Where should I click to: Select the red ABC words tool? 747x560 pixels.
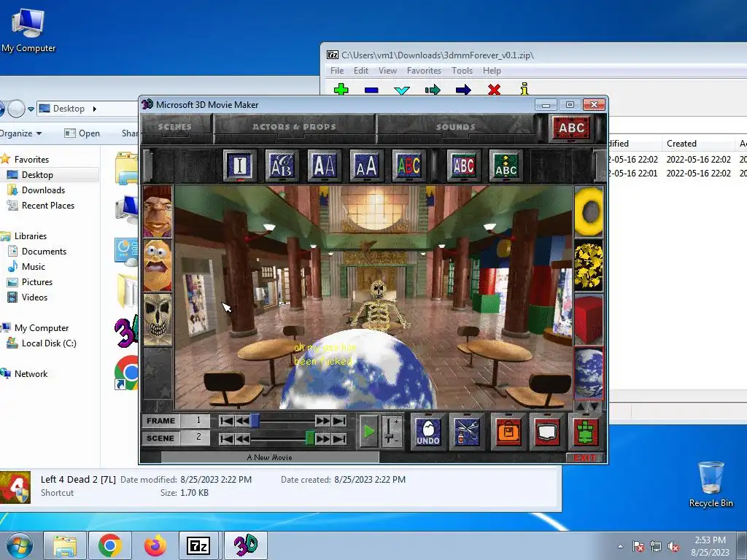coord(571,128)
